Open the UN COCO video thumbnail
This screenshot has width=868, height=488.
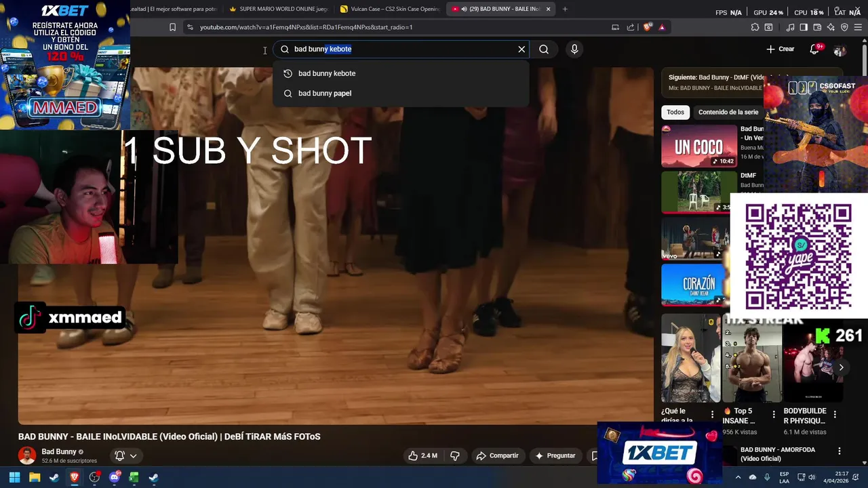click(698, 146)
